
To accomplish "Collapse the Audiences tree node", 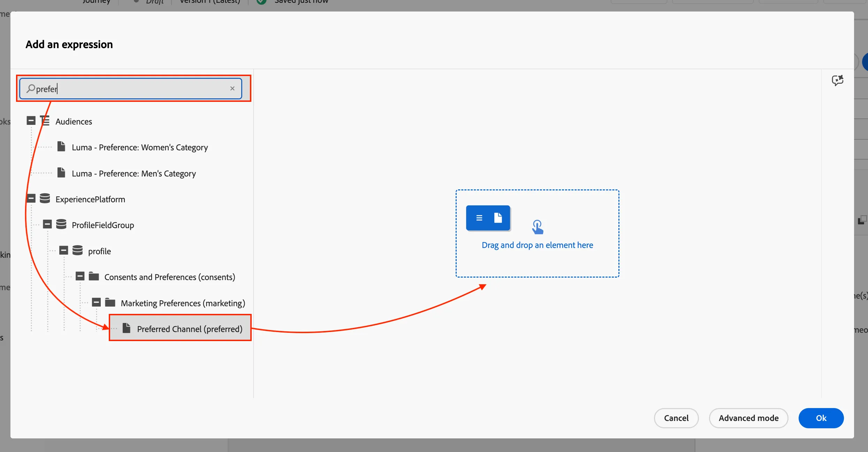I will pyautogui.click(x=31, y=121).
